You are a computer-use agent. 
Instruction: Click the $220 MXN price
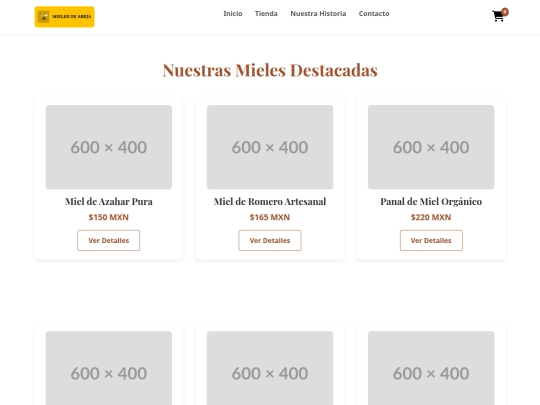431,217
